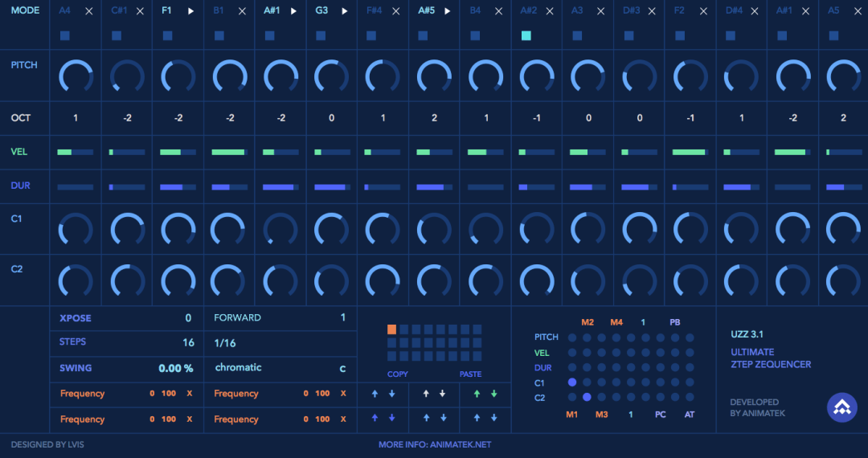Click the COPY button
Screen dimensions: 868x458
398,374
